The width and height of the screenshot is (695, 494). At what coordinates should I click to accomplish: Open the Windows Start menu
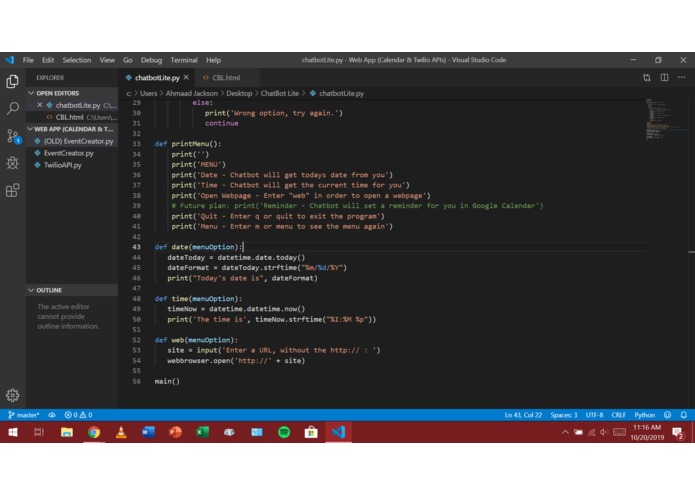pyautogui.click(x=13, y=432)
